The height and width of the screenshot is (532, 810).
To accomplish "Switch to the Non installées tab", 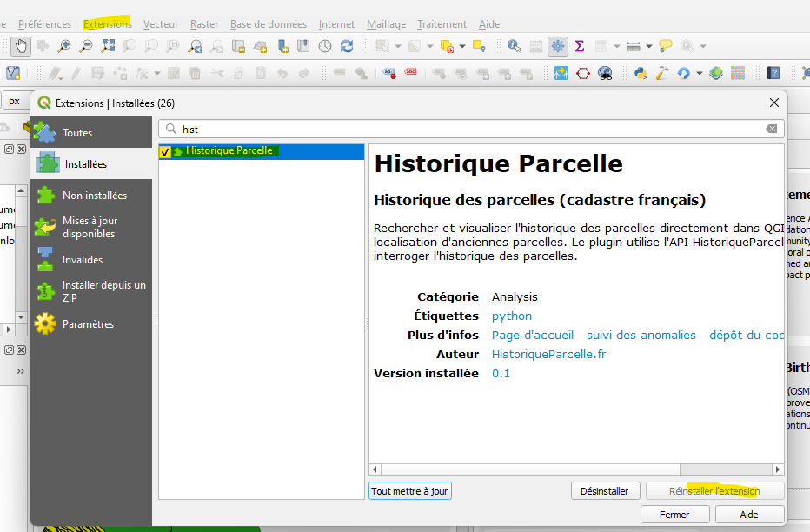I will 91,196.
